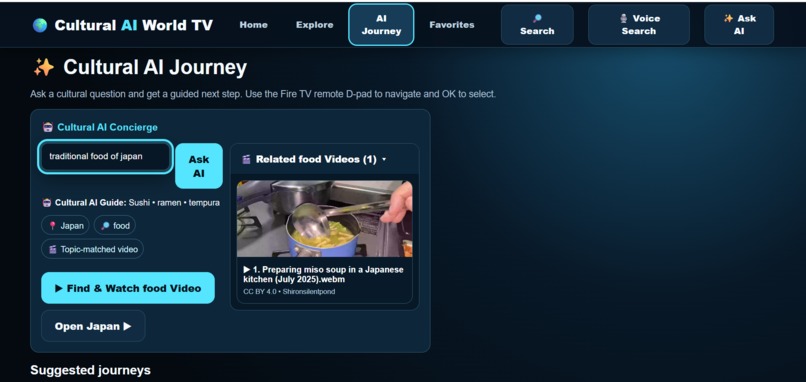806x382 pixels.
Task: Click the sparkle icon in top Ask AI
Action: pos(728,19)
